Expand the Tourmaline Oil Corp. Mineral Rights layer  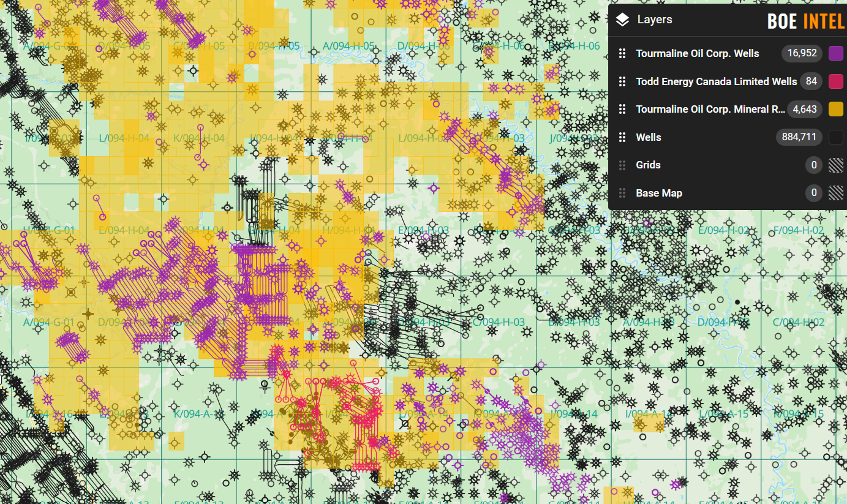(x=710, y=109)
